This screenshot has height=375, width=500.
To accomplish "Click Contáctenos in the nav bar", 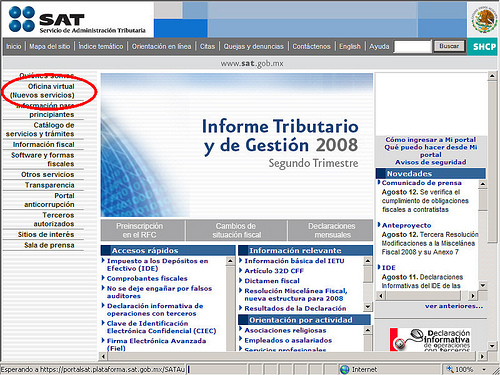I will click(x=311, y=46).
